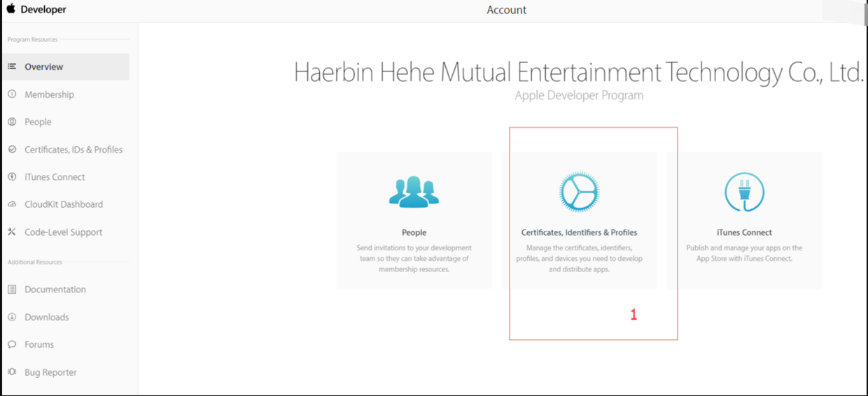Image resolution: width=868 pixels, height=396 pixels.
Task: Click the Account header title
Action: (x=507, y=10)
